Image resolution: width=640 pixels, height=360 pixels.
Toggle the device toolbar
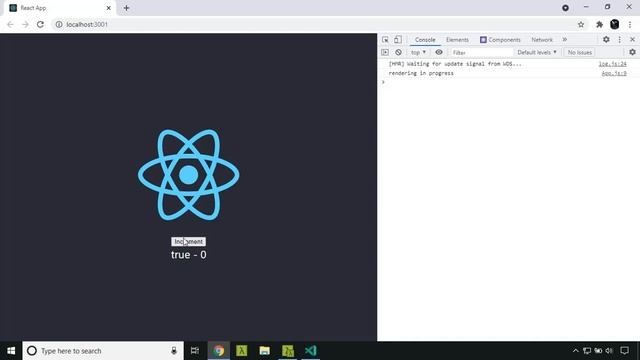[x=398, y=40]
